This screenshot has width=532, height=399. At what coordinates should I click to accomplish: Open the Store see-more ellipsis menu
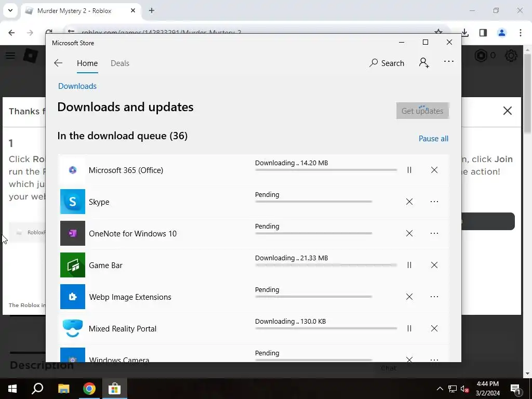pyautogui.click(x=448, y=61)
